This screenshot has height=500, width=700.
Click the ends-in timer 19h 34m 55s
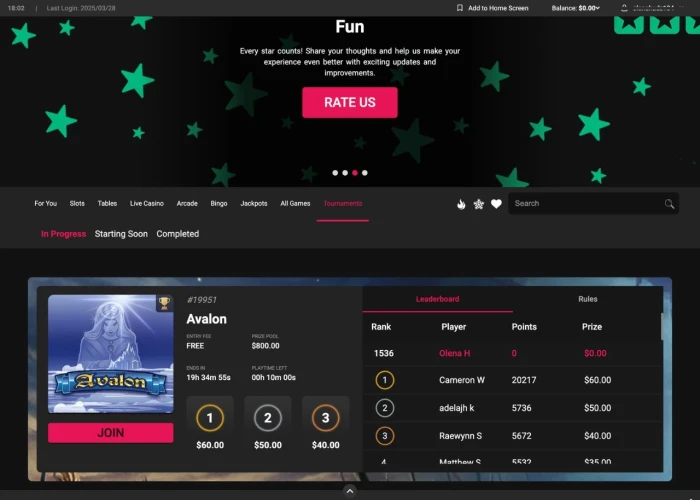pos(208,378)
